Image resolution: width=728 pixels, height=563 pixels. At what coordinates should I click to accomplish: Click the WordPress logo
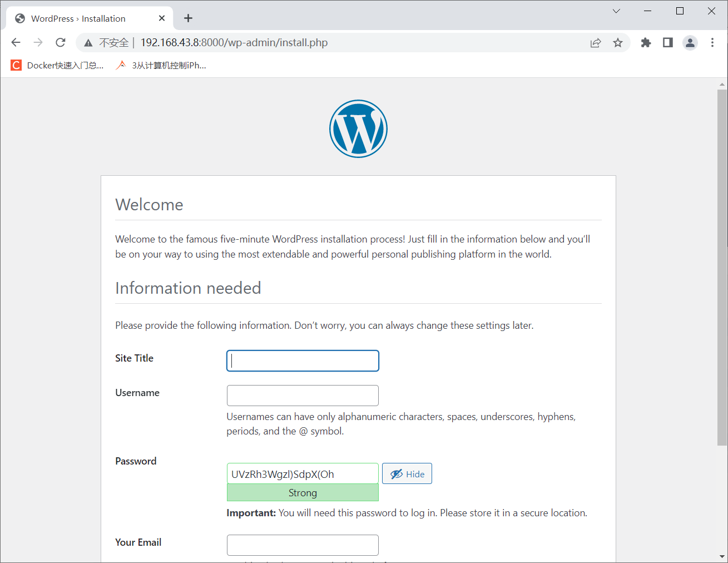coord(358,129)
